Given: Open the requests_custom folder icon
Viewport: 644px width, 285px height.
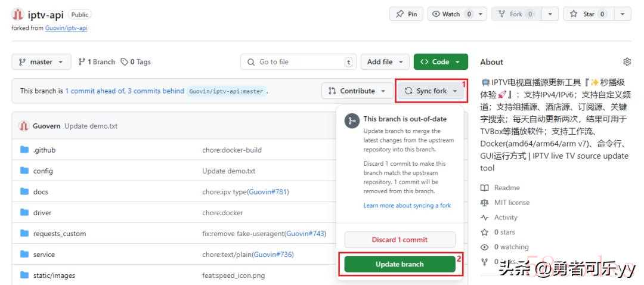Looking at the screenshot, I should [24, 233].
